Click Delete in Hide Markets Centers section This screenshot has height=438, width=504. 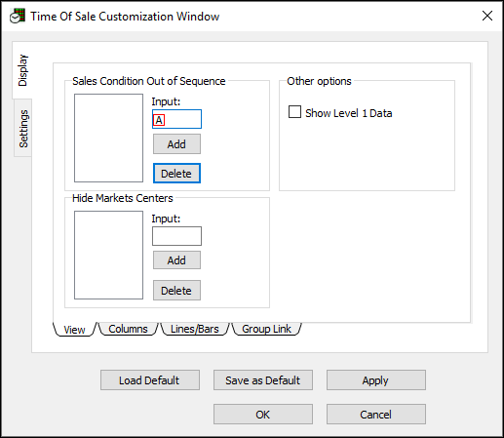(x=176, y=290)
